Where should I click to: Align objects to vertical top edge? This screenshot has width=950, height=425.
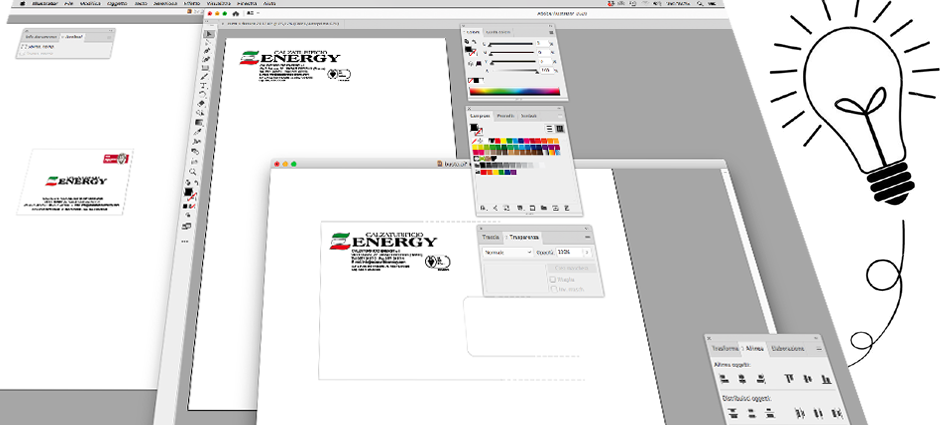pyautogui.click(x=789, y=379)
